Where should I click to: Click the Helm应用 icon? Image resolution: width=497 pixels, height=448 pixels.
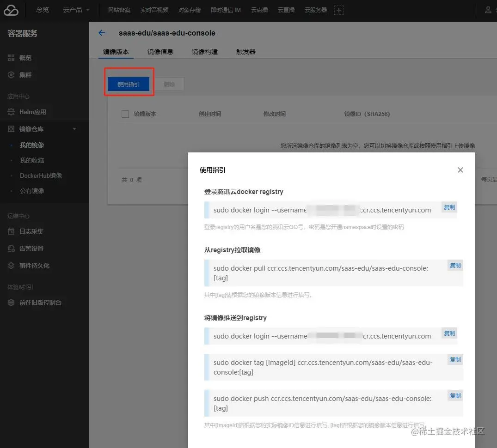coord(11,112)
